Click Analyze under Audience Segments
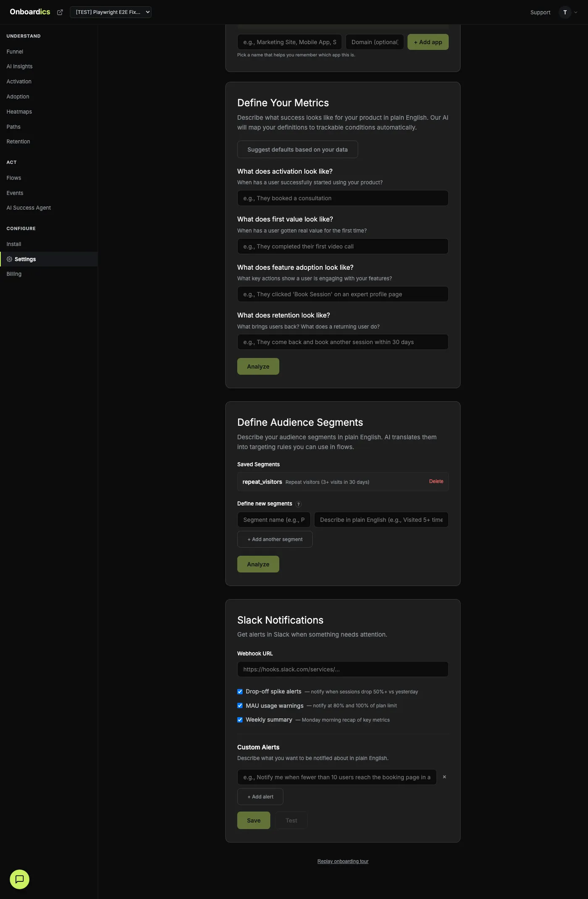The image size is (588, 899). pyautogui.click(x=258, y=564)
